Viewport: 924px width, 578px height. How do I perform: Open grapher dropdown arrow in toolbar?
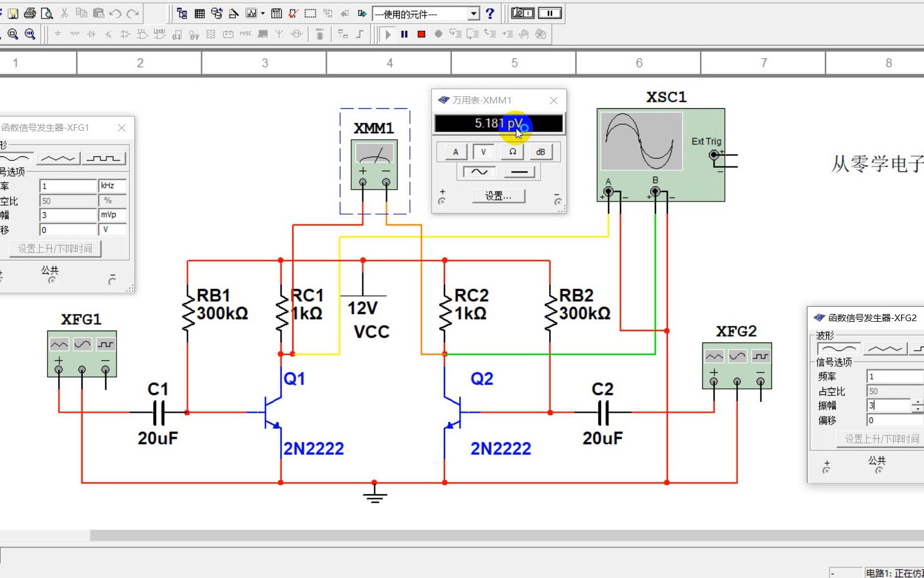click(263, 13)
